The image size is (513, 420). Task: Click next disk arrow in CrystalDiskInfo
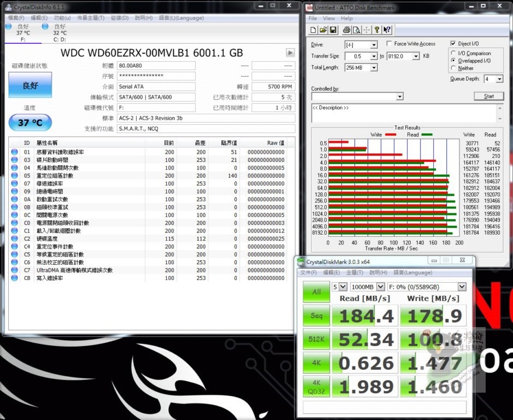pyautogui.click(x=290, y=52)
